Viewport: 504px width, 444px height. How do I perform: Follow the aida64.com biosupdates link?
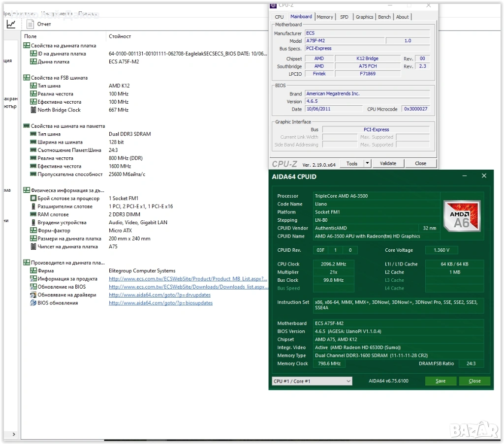click(x=160, y=303)
